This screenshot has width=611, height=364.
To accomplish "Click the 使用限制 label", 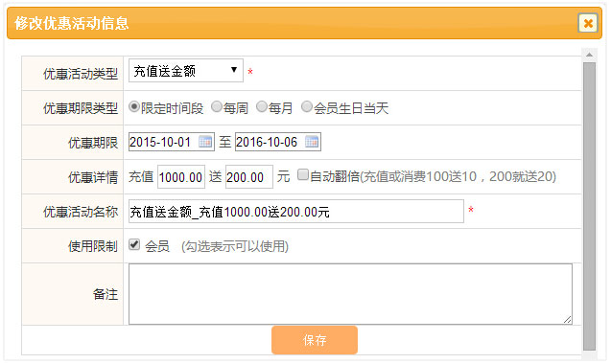I will (x=93, y=246).
